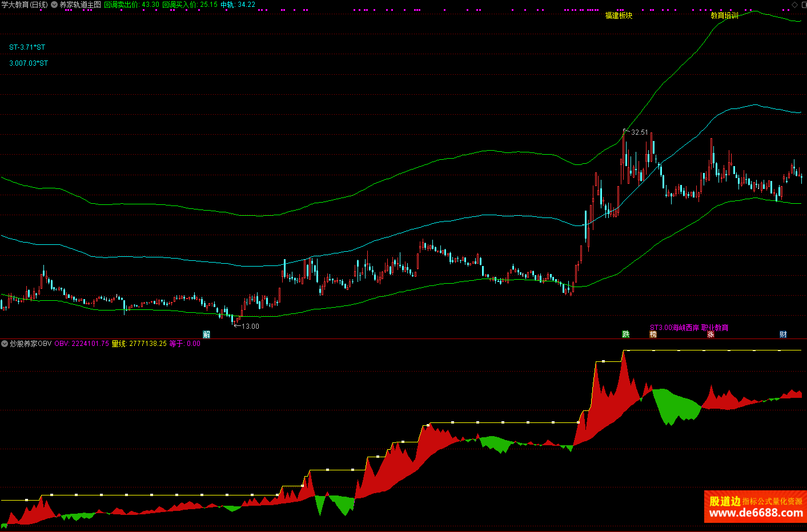Open the 炒股养家OBV indicator dropdown arrow
This screenshot has height=532, width=807.
click(5, 344)
